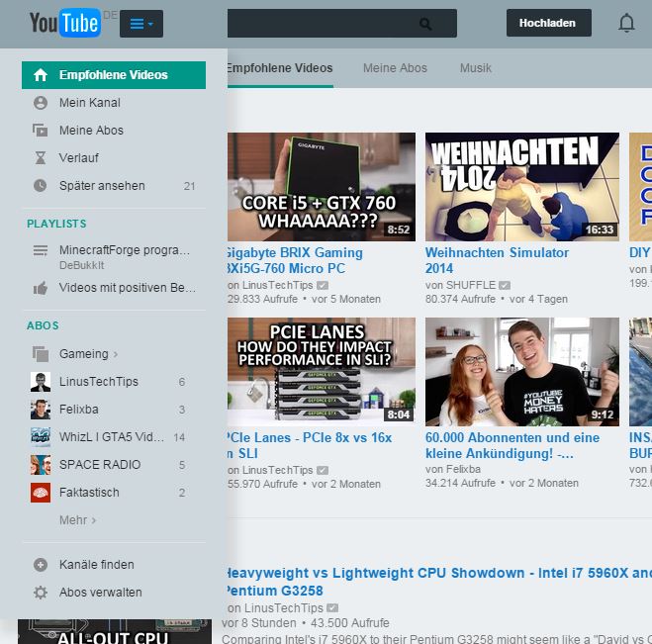Click verified badge next to SHUFFLE
Image resolution: width=652 pixels, height=644 pixels.
(505, 286)
